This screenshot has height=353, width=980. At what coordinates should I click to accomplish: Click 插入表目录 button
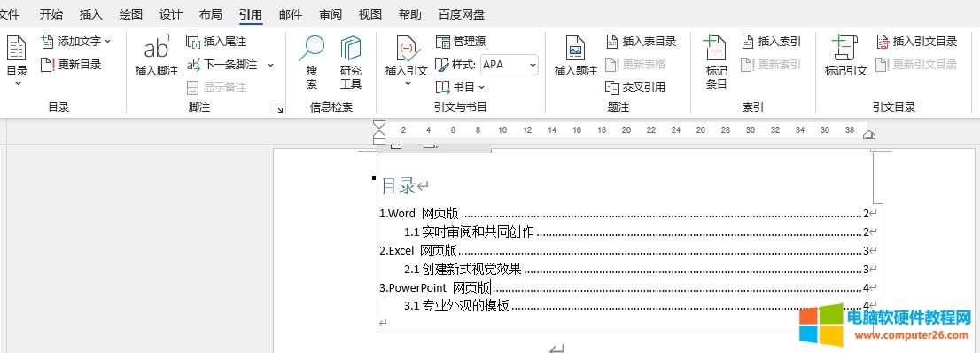[642, 42]
